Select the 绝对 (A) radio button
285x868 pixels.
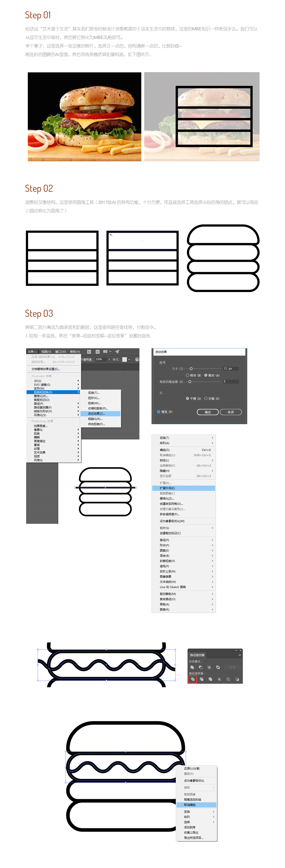pos(206,375)
